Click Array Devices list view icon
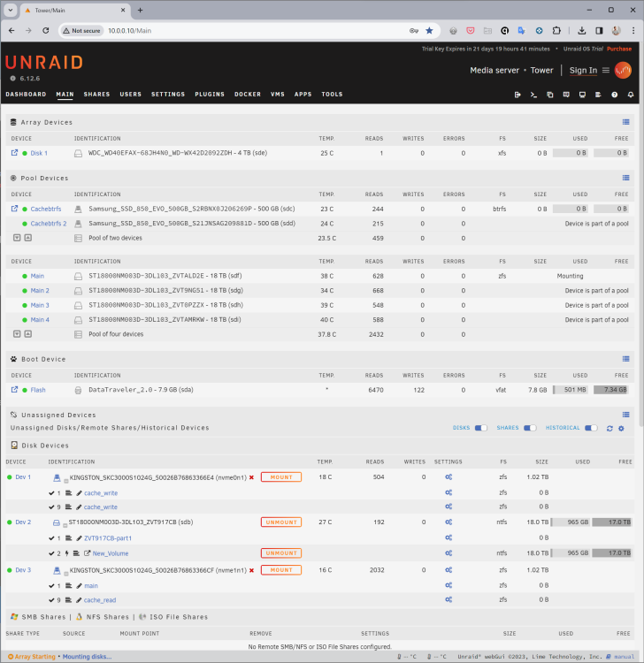 coord(625,122)
